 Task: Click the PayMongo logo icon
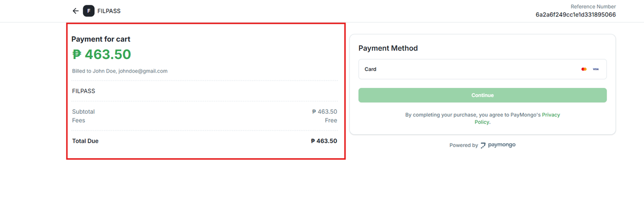coord(484,145)
